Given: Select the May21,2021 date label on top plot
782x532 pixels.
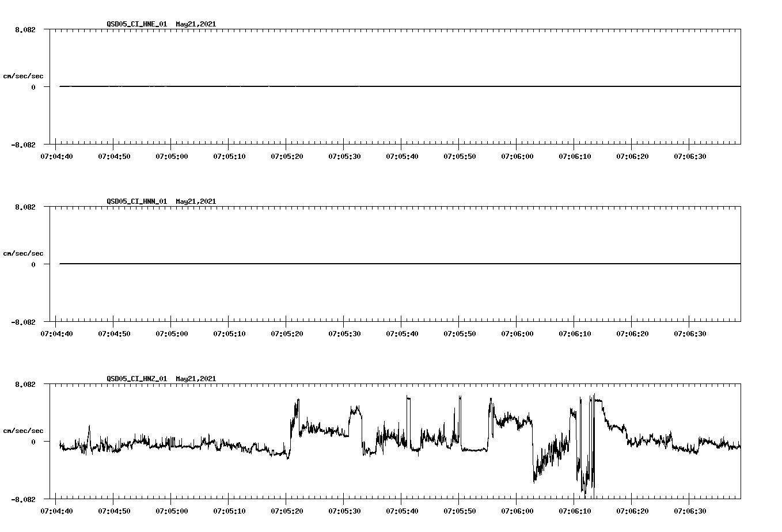Looking at the screenshot, I should click(195, 25).
